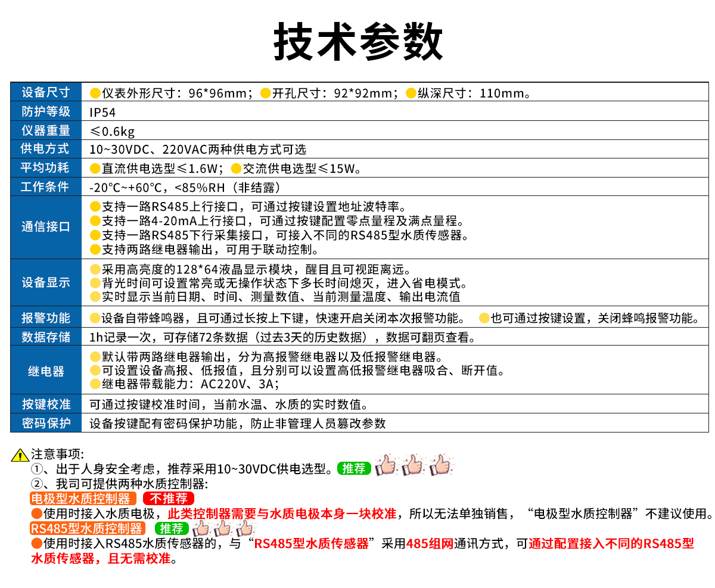715x588 pixels.
Task: Click the yellow bullet before 交流供电选型
Action: (236, 169)
